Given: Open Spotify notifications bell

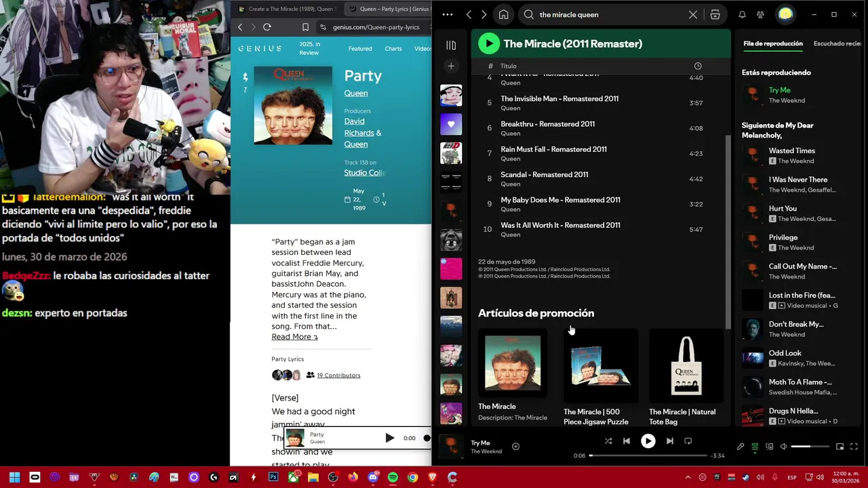Looking at the screenshot, I should [742, 14].
